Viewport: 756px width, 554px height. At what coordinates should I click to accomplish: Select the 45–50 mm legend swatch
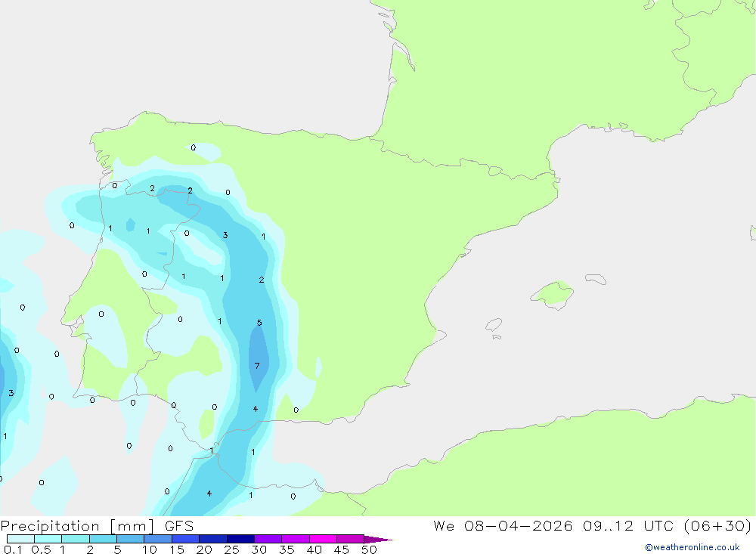click(350, 539)
